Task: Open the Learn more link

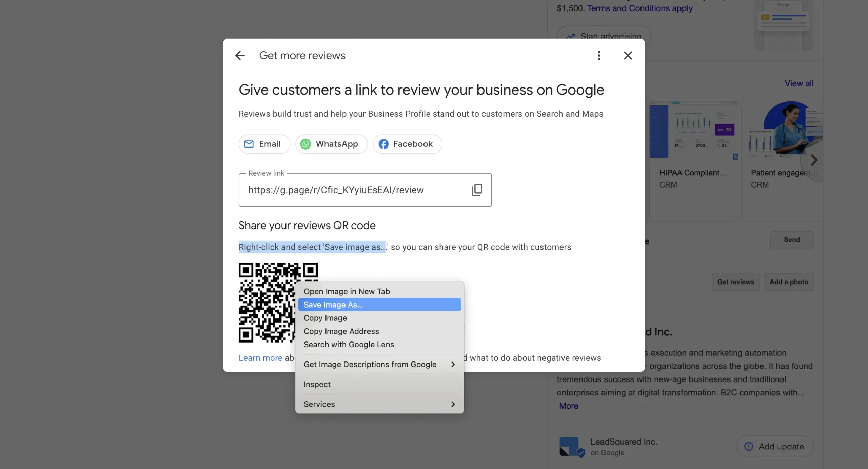Action: pyautogui.click(x=260, y=358)
